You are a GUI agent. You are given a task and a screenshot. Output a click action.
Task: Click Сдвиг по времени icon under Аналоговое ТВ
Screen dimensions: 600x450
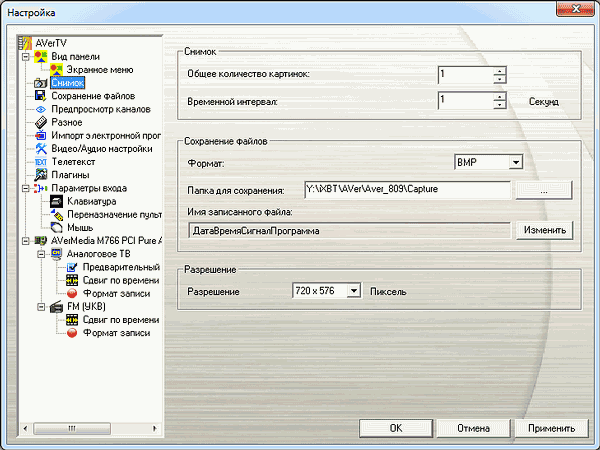coord(72,280)
